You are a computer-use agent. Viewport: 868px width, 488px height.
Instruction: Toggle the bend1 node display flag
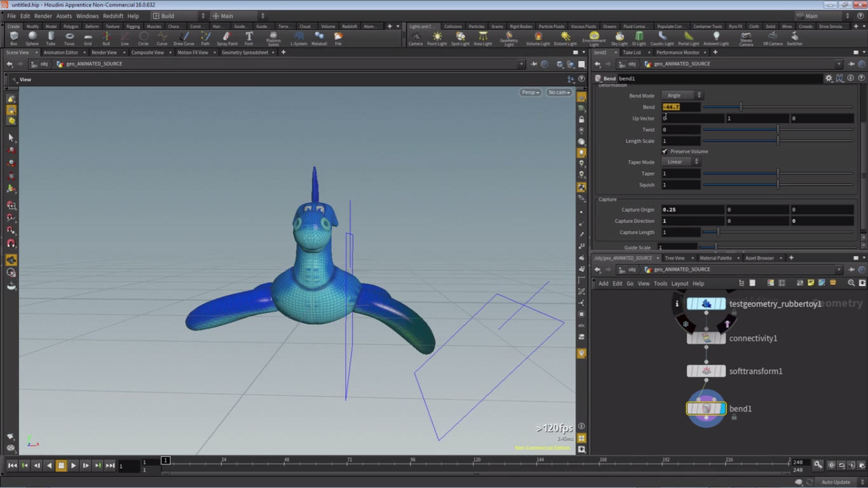tap(722, 409)
